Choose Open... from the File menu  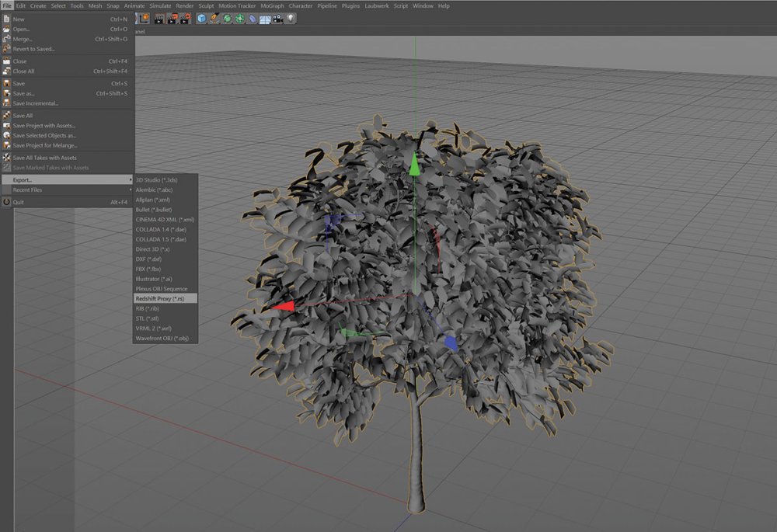pos(68,30)
